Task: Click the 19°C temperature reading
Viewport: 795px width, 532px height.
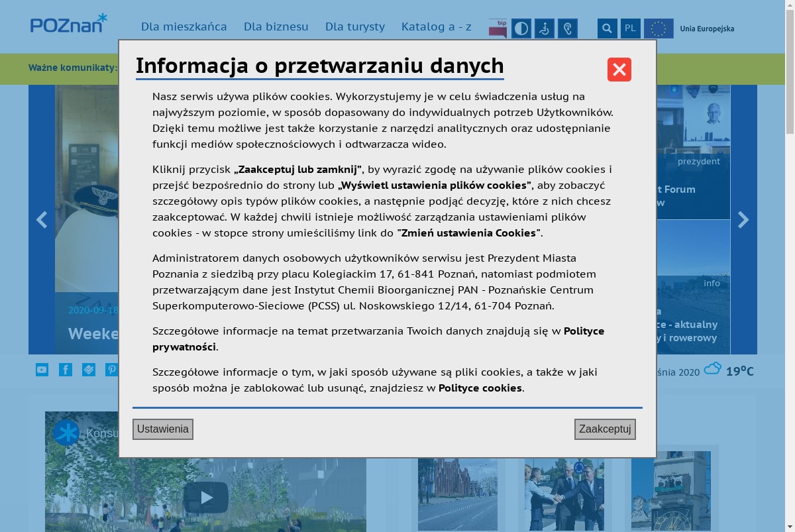Action: click(x=740, y=371)
